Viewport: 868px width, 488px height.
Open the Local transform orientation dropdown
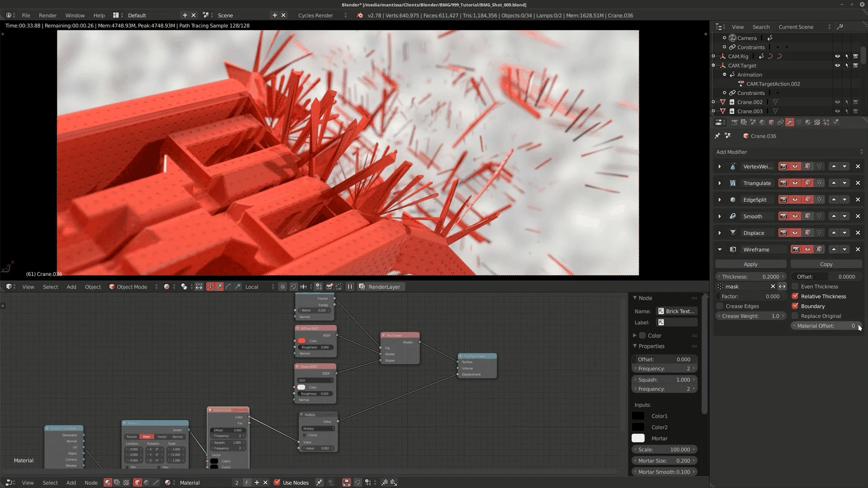(259, 286)
